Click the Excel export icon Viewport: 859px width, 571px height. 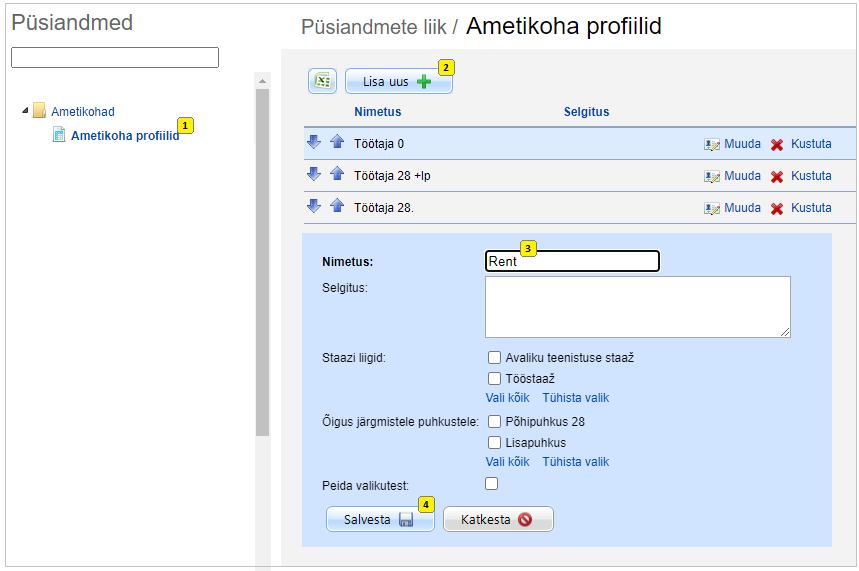point(322,81)
